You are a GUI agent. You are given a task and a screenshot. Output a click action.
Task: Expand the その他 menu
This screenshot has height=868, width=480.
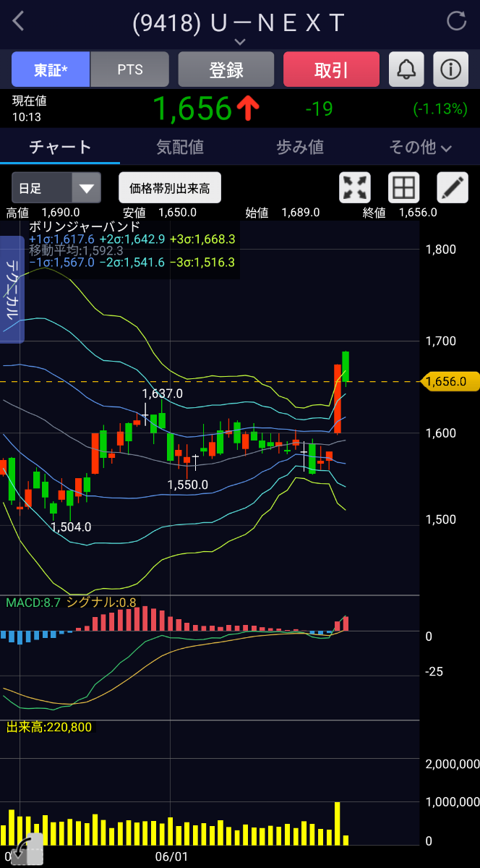pos(420,148)
